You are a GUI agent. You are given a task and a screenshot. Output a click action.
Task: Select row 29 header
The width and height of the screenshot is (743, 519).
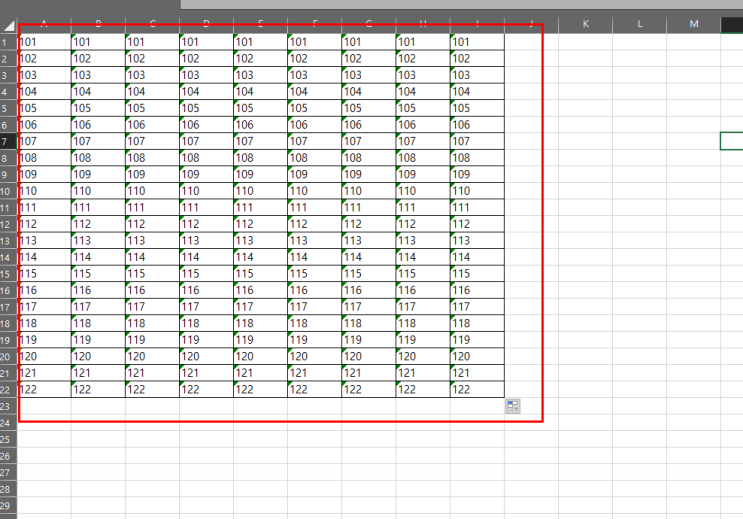(x=8, y=505)
